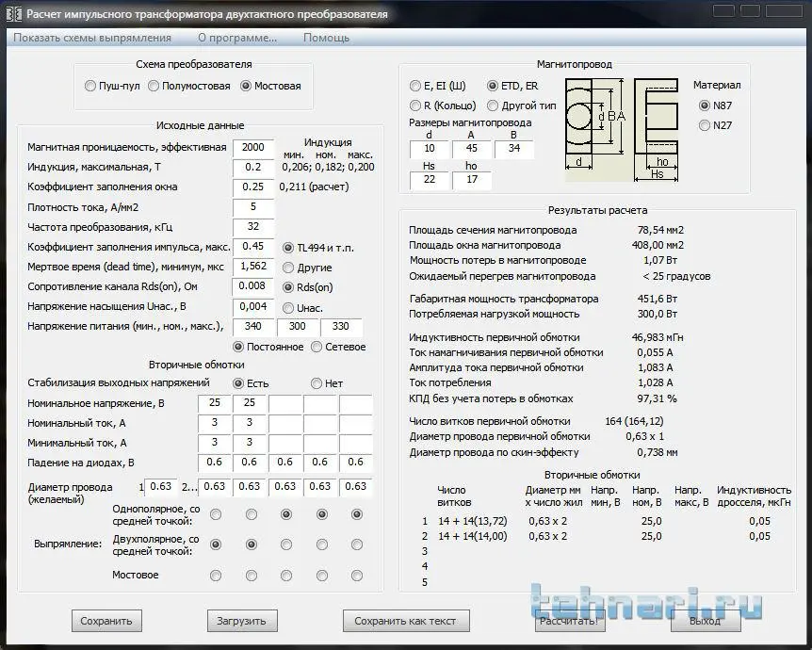Screen dimensions: 812x650
Task: Click the transformer app icon in title bar
Action: (x=13, y=14)
